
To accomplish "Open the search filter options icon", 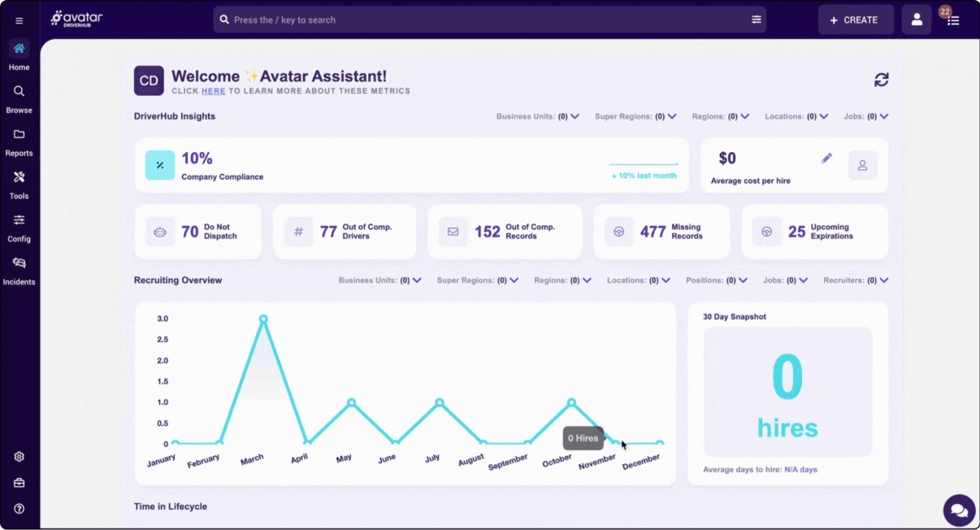I will [x=756, y=19].
